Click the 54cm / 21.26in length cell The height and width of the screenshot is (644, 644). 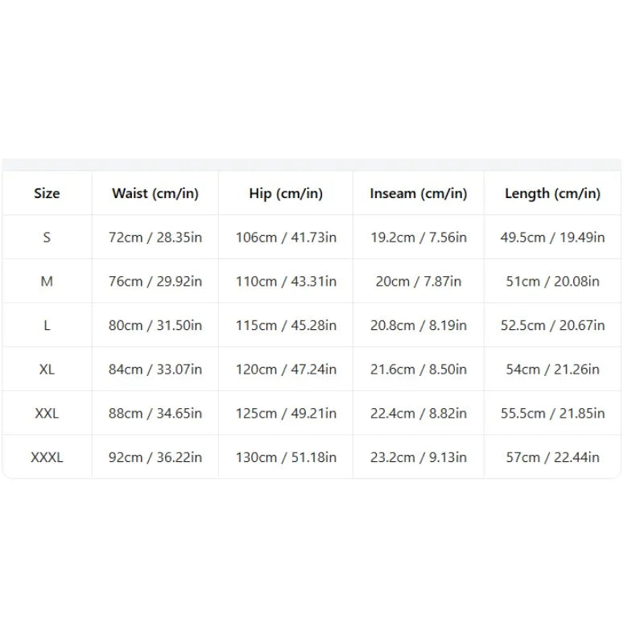click(552, 369)
